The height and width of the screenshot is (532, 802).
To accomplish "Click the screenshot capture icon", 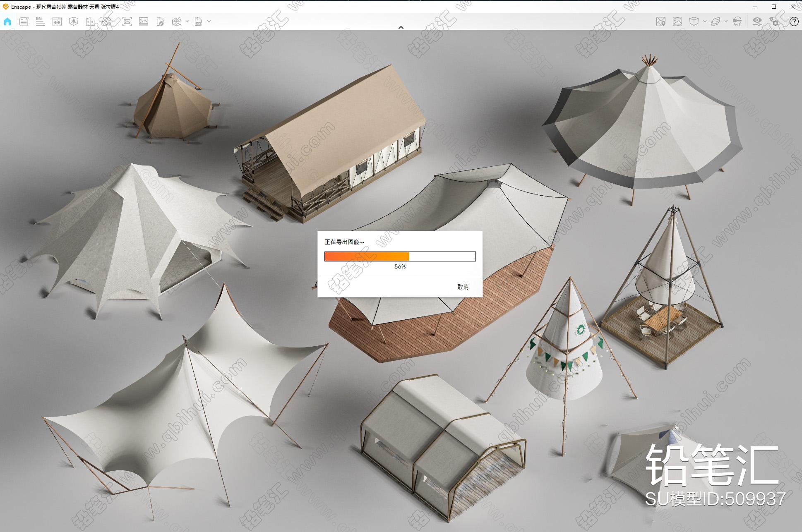I will click(127, 22).
